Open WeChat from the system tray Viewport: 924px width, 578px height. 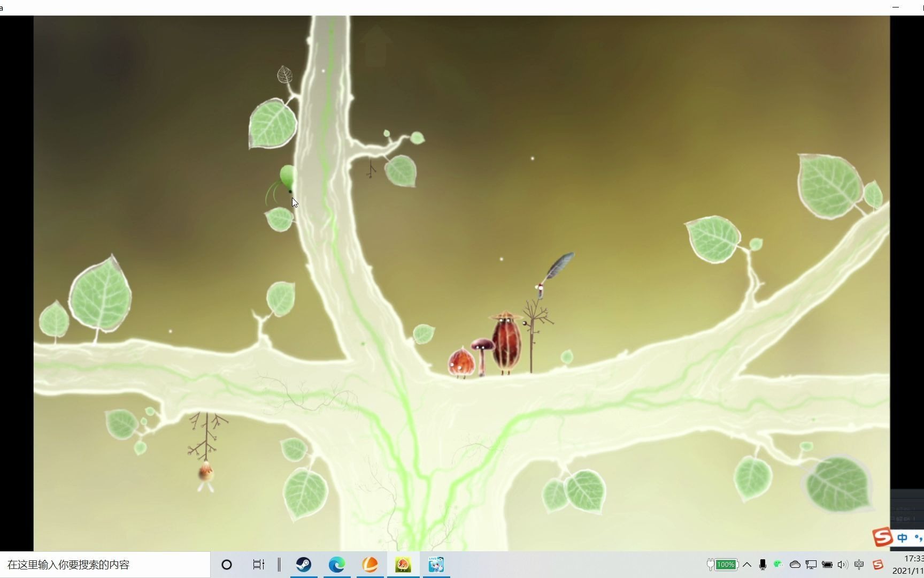(779, 565)
